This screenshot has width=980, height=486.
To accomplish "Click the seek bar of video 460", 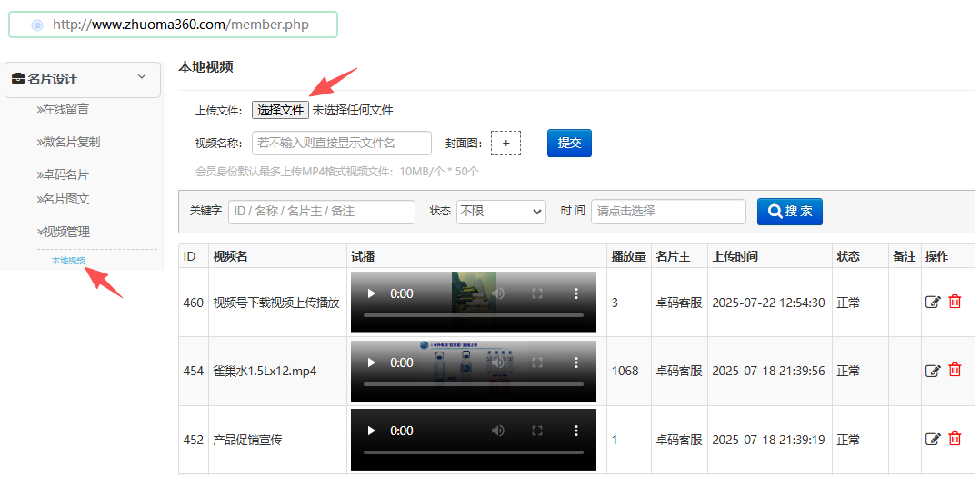I will [473, 315].
